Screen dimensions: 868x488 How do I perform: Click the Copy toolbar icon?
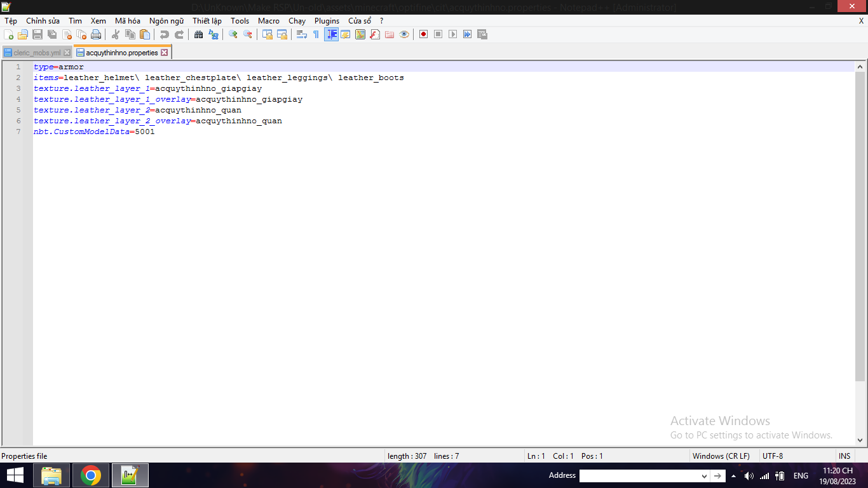pos(130,34)
